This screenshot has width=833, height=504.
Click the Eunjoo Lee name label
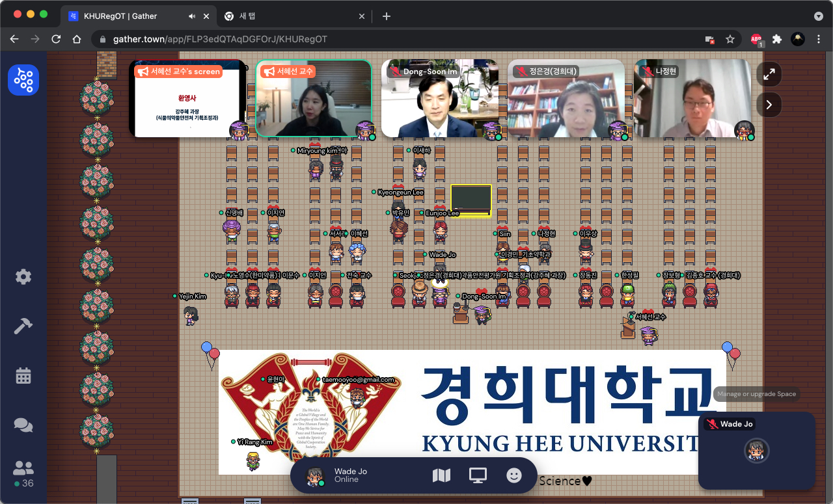(443, 213)
